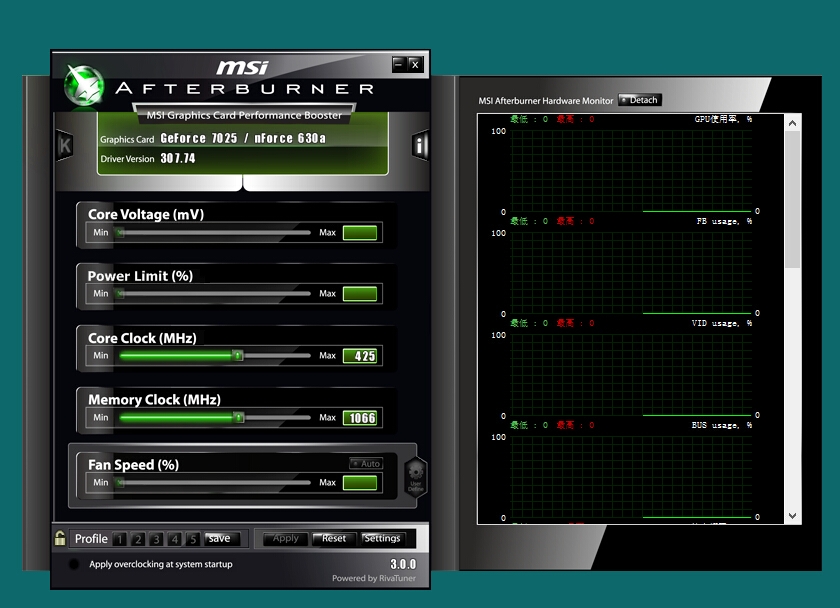Click the Fan Speed value field
The height and width of the screenshot is (608, 840).
pyautogui.click(x=360, y=483)
